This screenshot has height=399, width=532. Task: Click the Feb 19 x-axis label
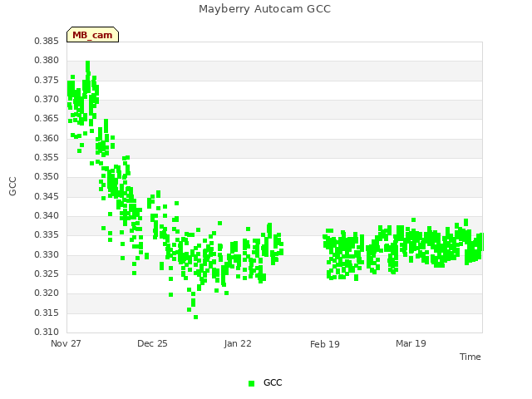click(x=325, y=344)
